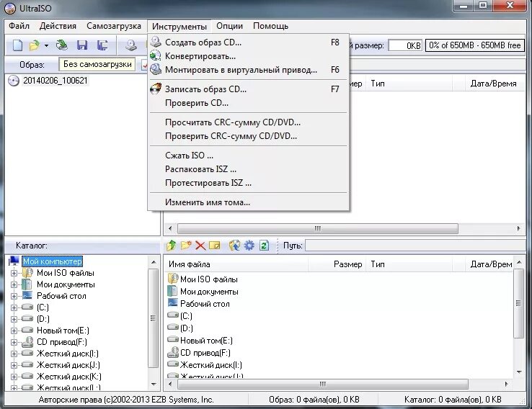Choose Проверить CRC-сумму CD/DVD entry
The image size is (532, 409).
[249, 136]
